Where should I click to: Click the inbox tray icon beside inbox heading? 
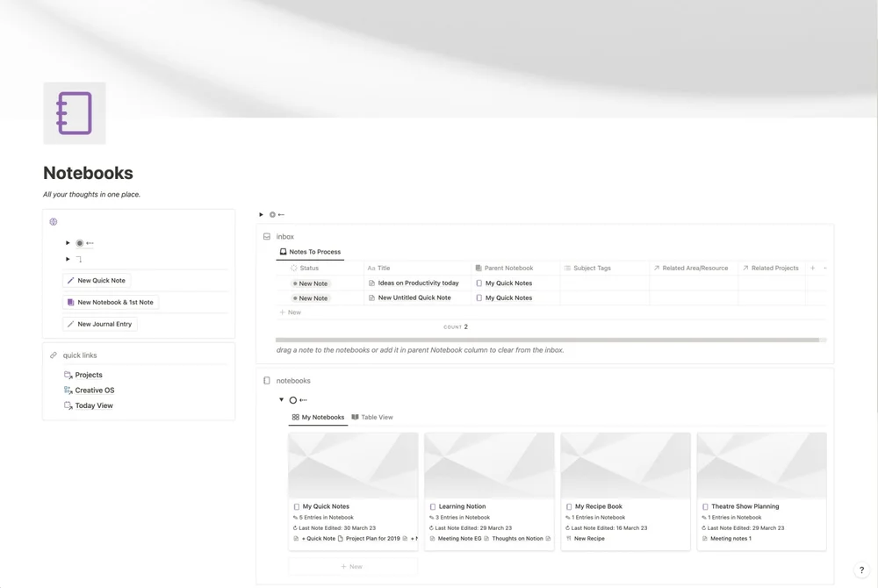click(267, 236)
